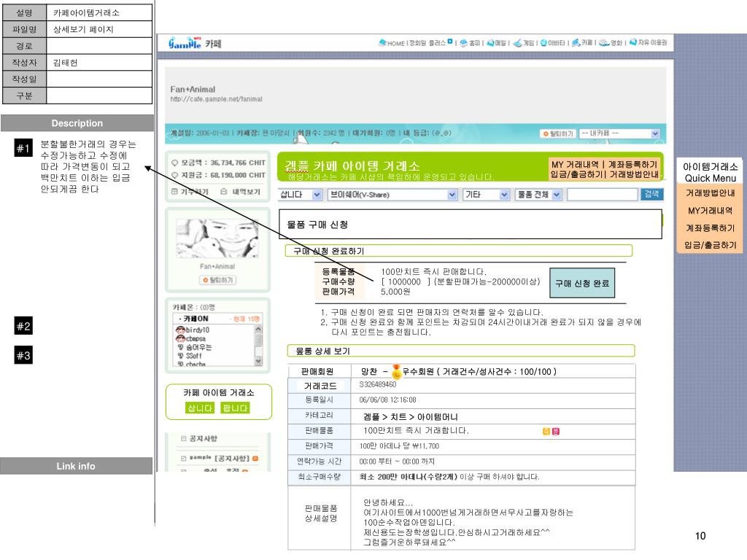Click 입금/출금하기 in the Quick Menu

tap(710, 245)
